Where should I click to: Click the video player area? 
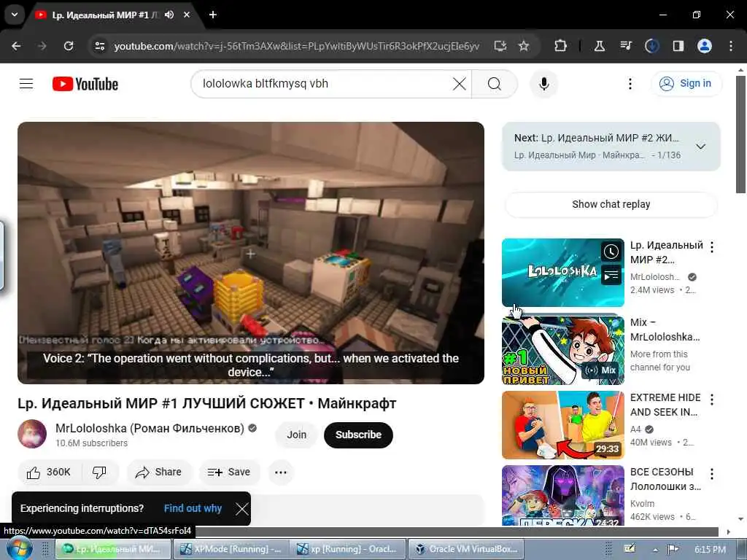(251, 253)
